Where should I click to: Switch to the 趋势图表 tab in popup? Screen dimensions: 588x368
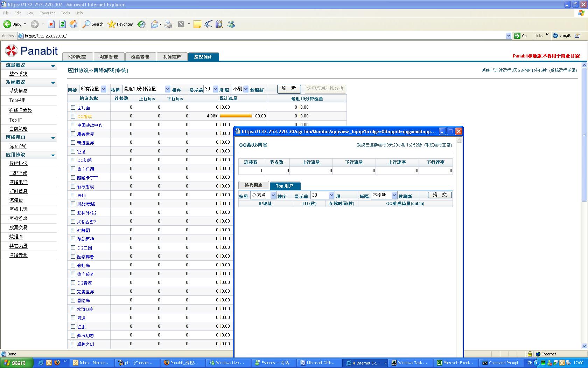[x=253, y=185]
